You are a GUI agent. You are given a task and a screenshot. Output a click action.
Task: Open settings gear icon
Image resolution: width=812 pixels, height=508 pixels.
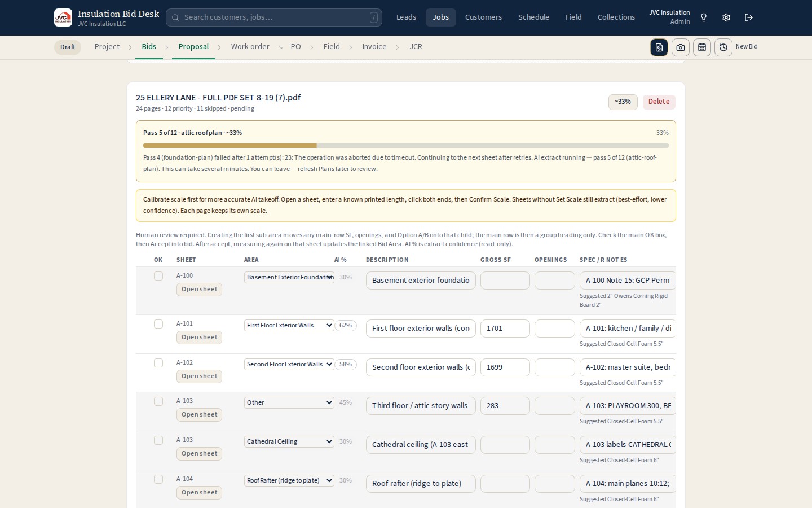pyautogui.click(x=726, y=17)
